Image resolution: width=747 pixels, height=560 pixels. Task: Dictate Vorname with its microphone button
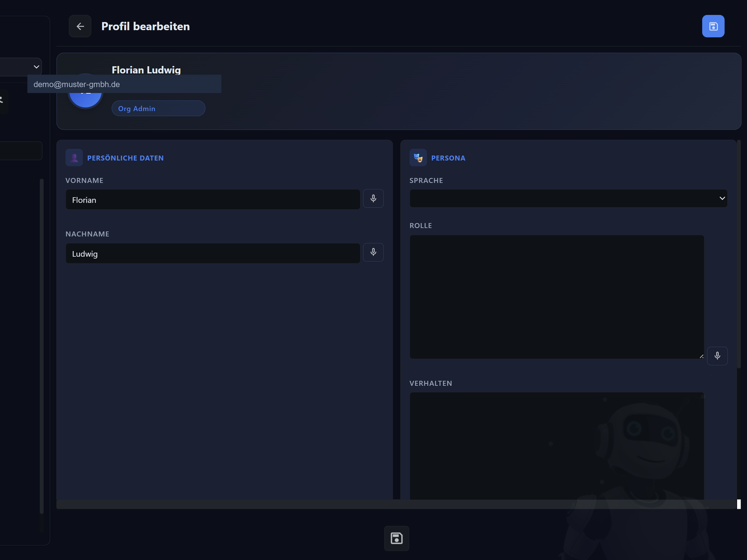click(373, 198)
